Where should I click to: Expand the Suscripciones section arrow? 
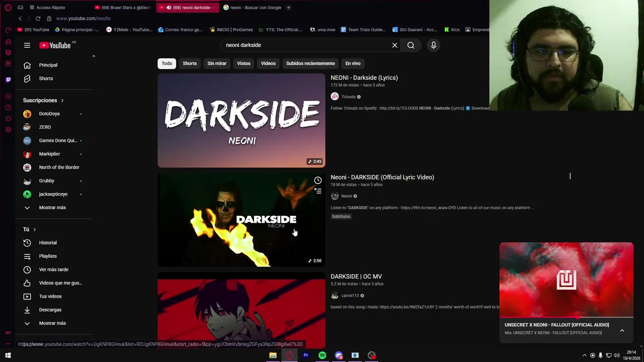[x=62, y=101]
